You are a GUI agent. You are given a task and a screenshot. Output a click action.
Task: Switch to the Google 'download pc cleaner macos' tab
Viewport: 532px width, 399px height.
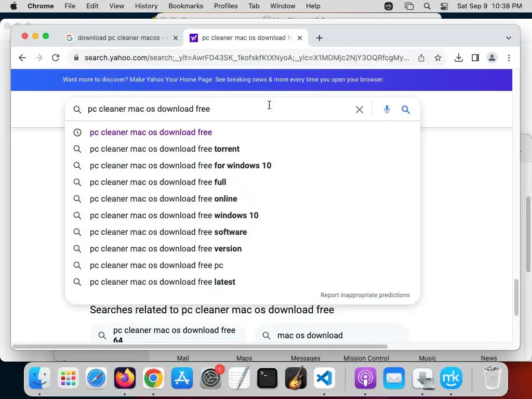tap(122, 38)
